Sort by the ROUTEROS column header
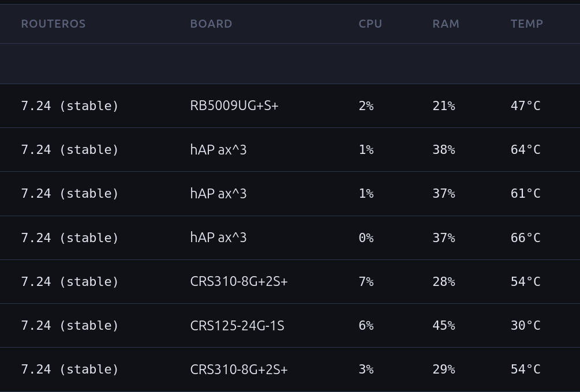580x392 pixels. 53,24
